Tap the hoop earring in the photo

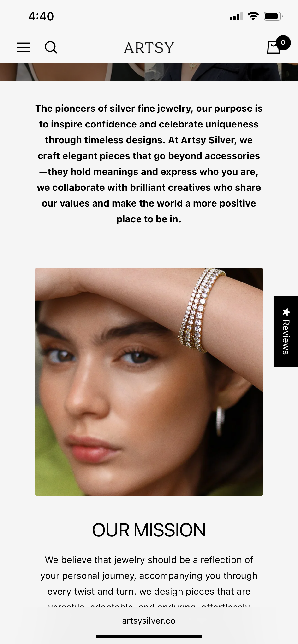click(220, 420)
